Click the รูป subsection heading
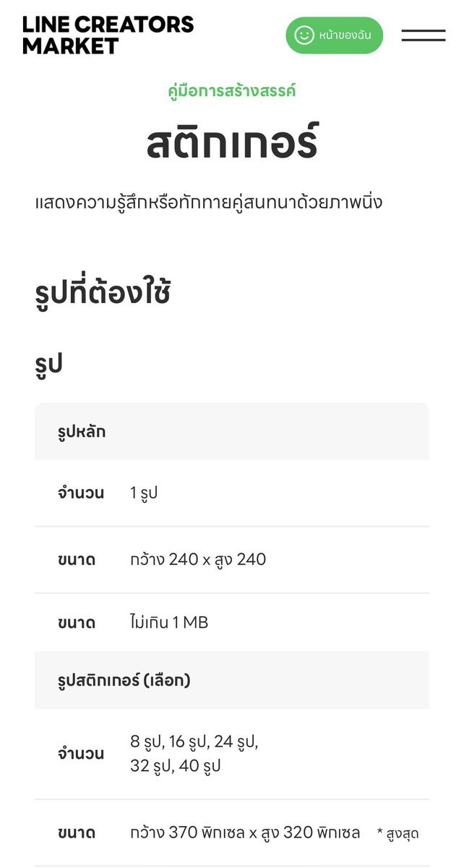 point(48,363)
